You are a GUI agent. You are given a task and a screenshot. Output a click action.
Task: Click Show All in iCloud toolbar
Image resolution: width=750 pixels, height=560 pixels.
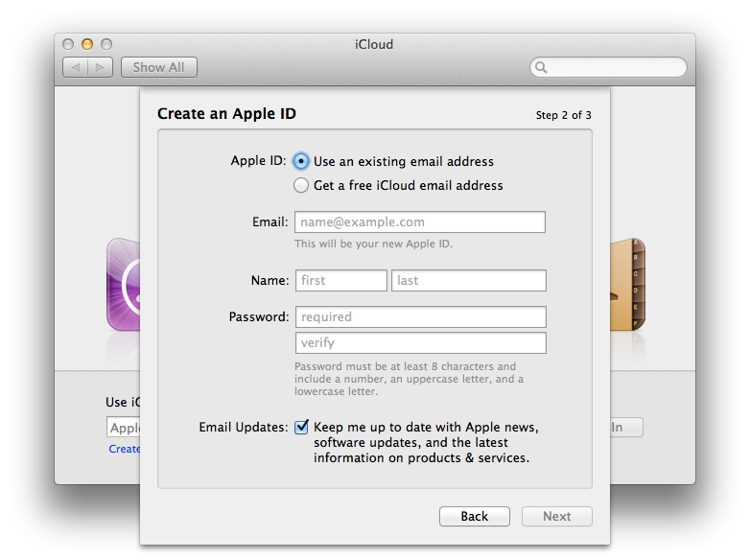[x=159, y=67]
